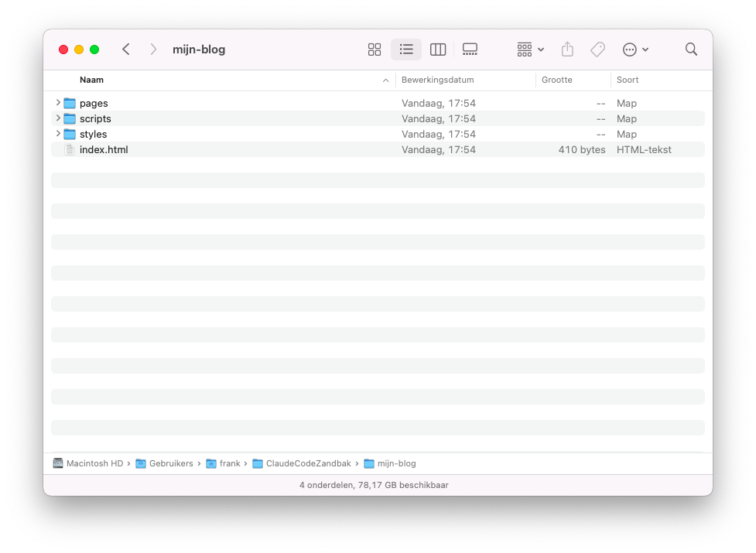756x553 pixels.
Task: Expand the pages folder
Action: click(58, 103)
